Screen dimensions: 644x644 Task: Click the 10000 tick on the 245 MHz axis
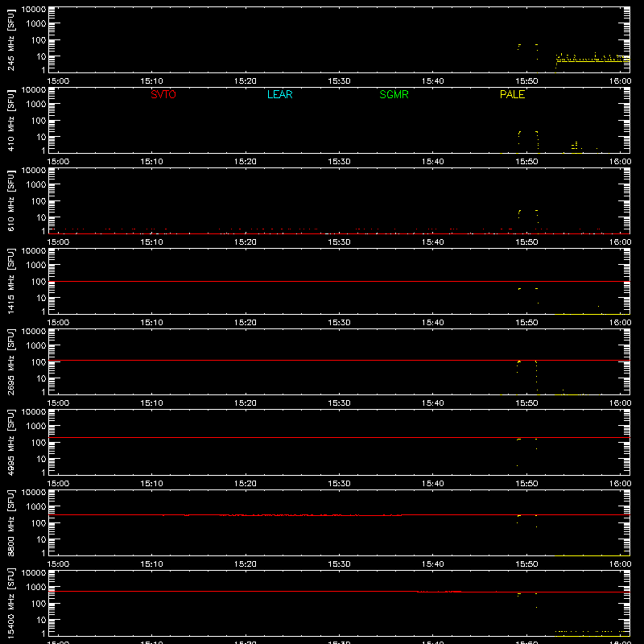click(34, 10)
